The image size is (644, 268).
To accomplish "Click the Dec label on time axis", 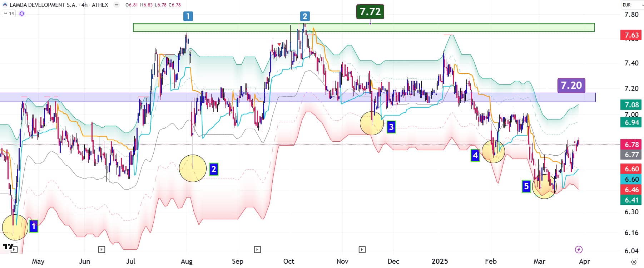I will (x=393, y=261).
